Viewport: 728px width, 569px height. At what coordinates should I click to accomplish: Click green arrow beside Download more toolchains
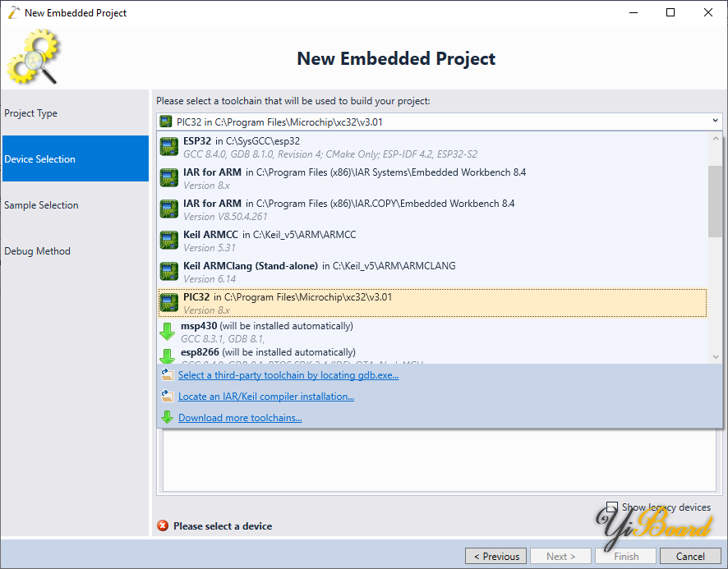167,417
